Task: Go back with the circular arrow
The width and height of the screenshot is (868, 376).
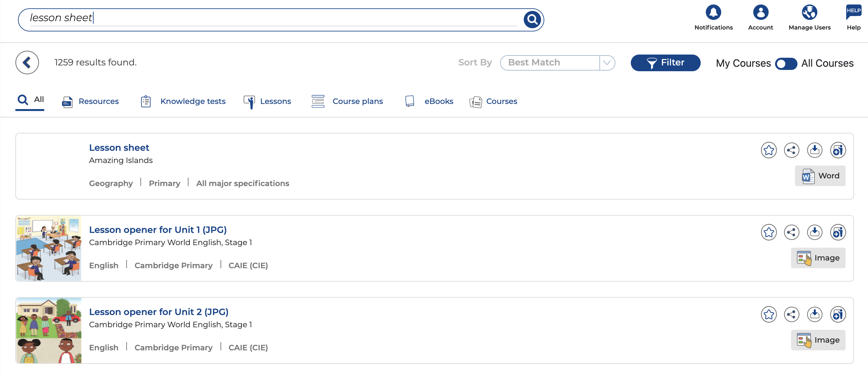Action: point(27,62)
